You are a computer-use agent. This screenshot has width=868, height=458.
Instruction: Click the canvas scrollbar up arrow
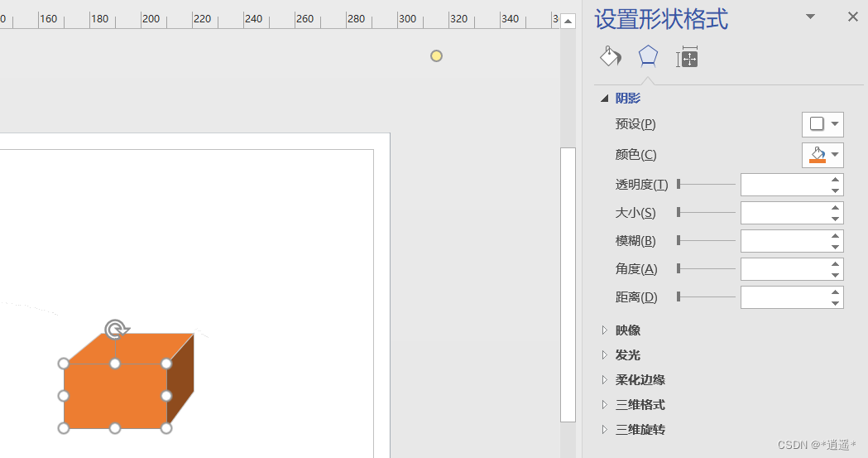(568, 22)
